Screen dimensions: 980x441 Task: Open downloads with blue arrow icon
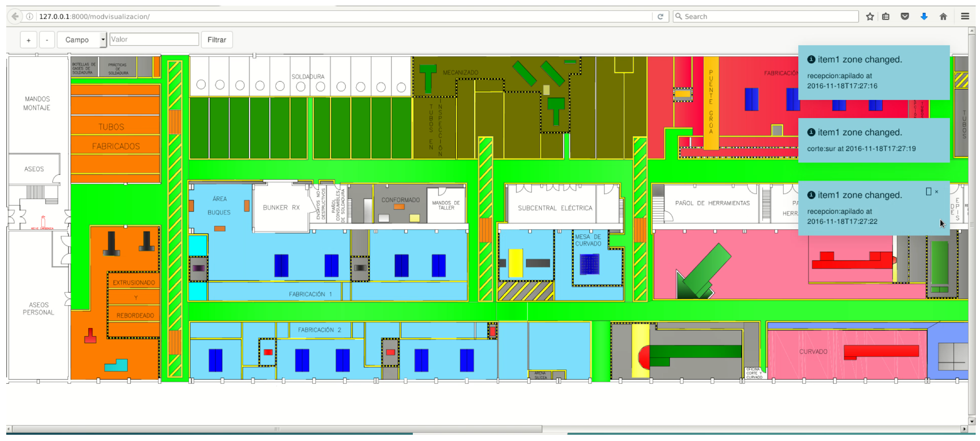coord(924,16)
